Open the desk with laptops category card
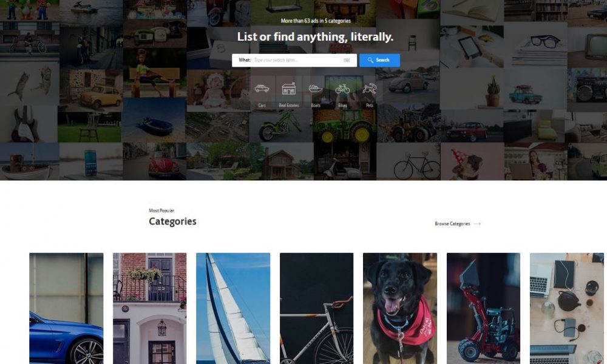The width and height of the screenshot is (607, 364). 567,308
